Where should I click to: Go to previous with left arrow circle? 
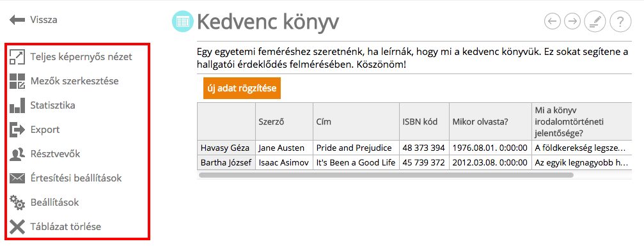pyautogui.click(x=553, y=22)
